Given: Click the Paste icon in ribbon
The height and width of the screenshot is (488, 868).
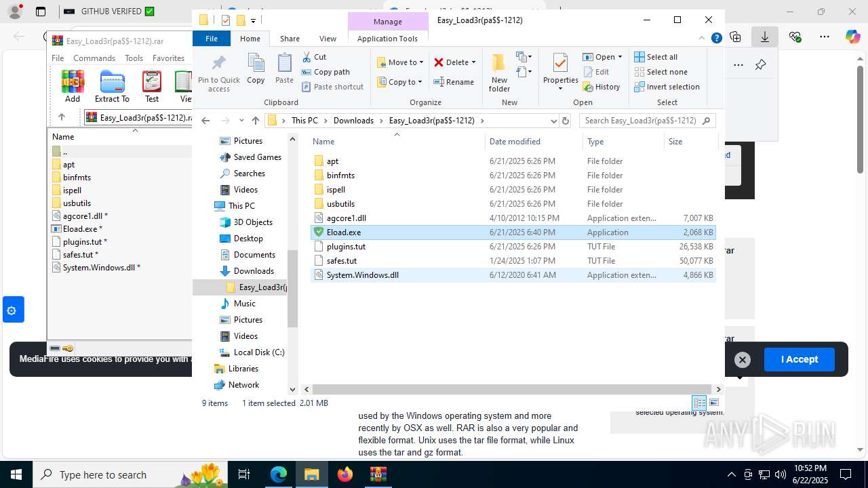Looking at the screenshot, I should pos(284,64).
